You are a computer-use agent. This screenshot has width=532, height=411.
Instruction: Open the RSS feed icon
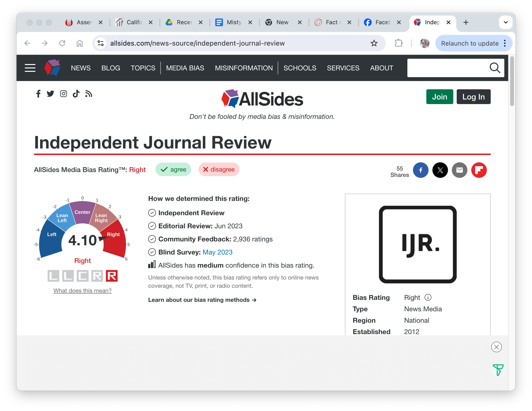[x=89, y=94]
